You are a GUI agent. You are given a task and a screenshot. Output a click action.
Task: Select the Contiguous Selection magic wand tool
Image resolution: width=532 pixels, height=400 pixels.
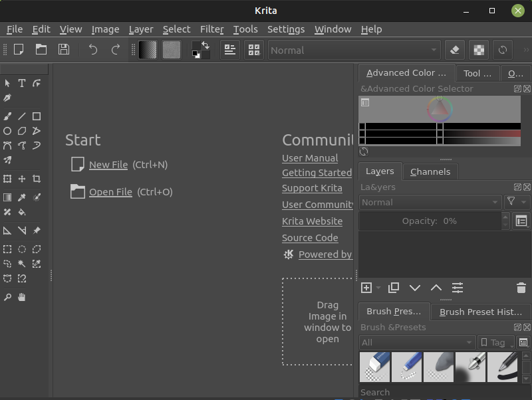(22, 264)
